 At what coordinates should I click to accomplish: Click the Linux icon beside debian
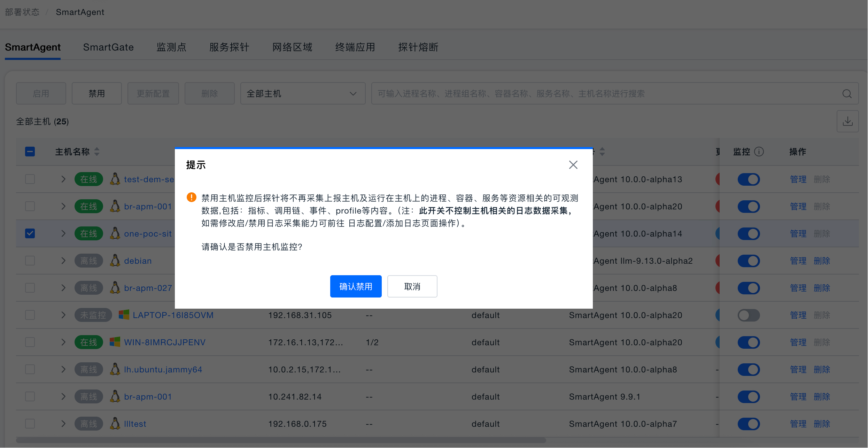115,261
